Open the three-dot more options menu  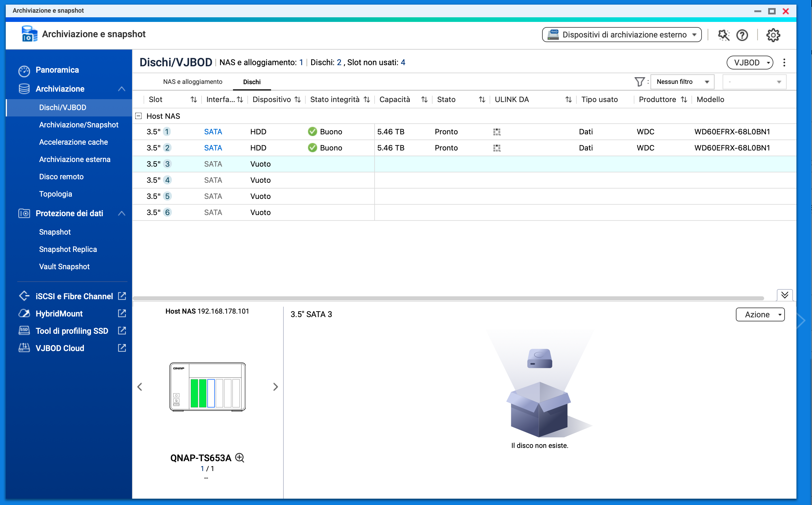coord(784,63)
